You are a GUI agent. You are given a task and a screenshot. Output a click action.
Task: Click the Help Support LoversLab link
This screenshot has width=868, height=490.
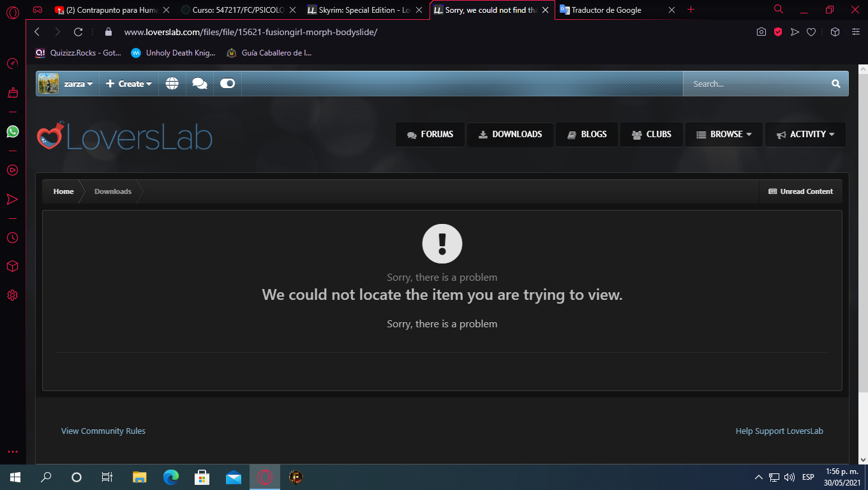tap(779, 431)
